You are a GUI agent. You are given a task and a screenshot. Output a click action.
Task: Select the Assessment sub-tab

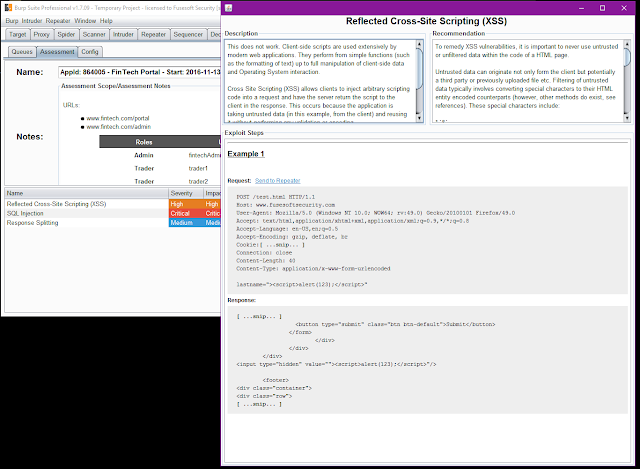pos(57,52)
